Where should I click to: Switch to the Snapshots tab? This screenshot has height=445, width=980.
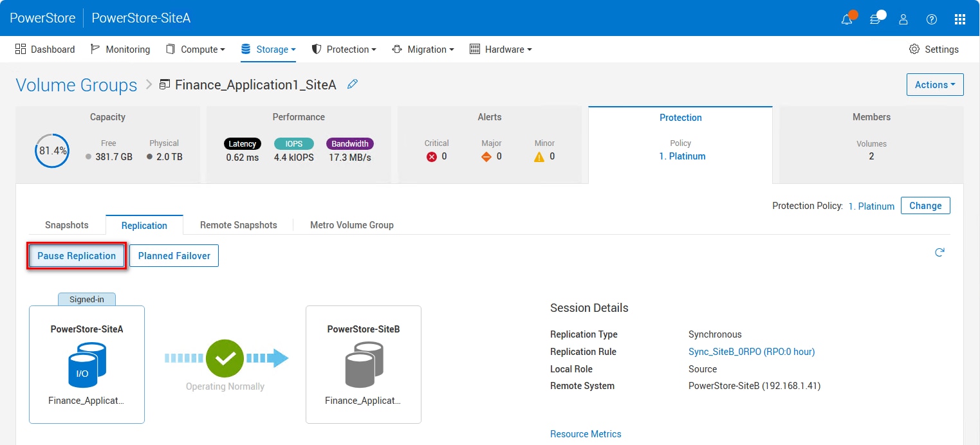pos(67,225)
